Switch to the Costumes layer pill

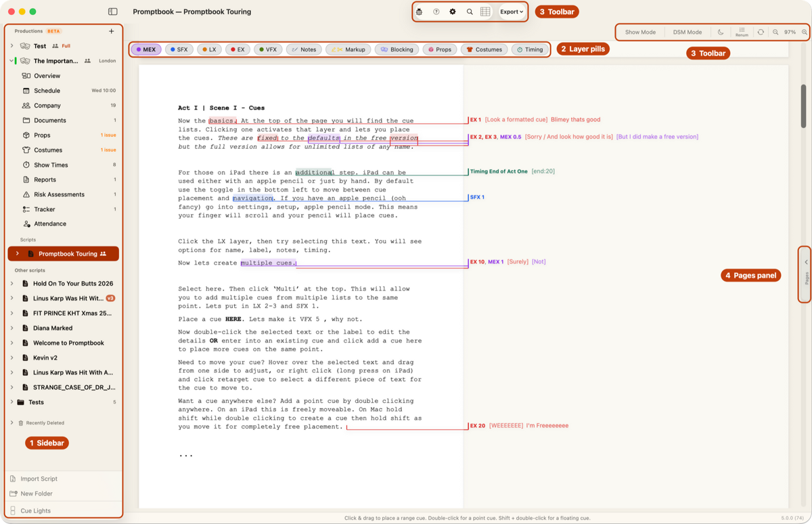coord(484,49)
